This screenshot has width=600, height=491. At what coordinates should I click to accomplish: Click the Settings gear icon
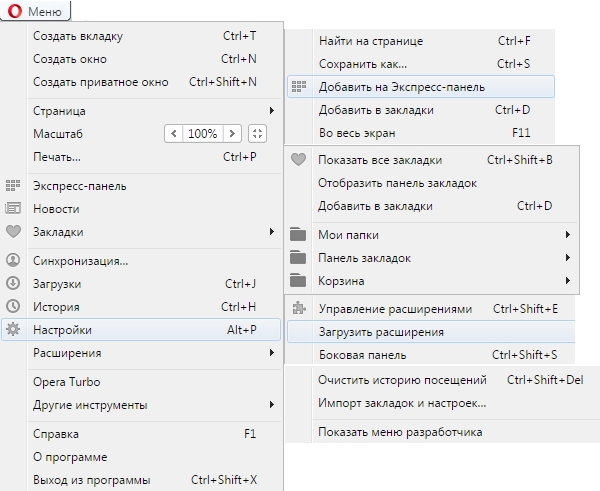point(13,329)
